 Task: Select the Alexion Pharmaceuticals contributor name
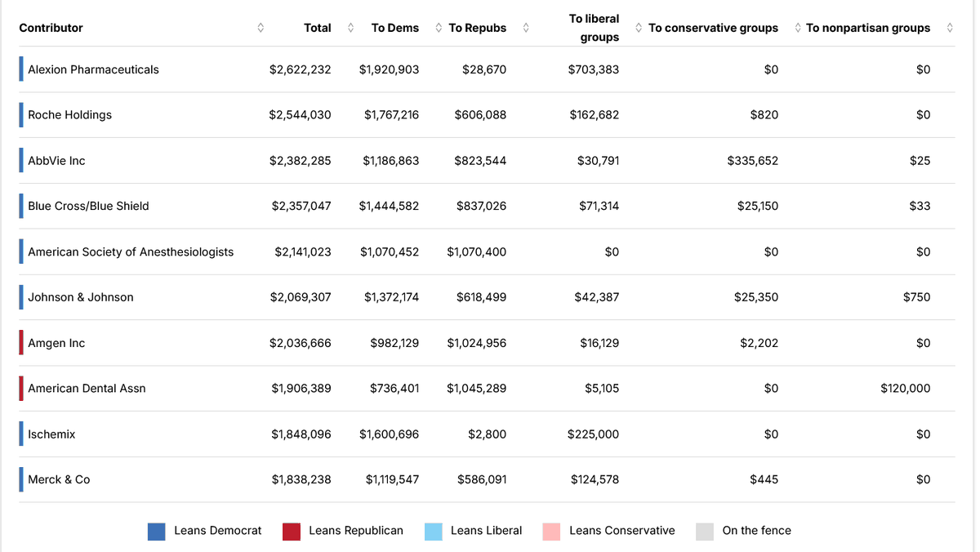pos(93,69)
